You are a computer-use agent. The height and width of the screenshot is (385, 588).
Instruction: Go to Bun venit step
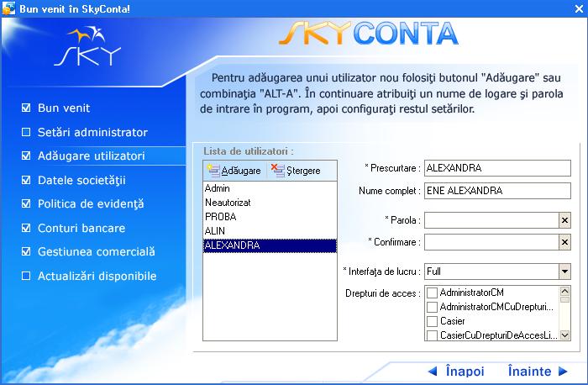[64, 108]
